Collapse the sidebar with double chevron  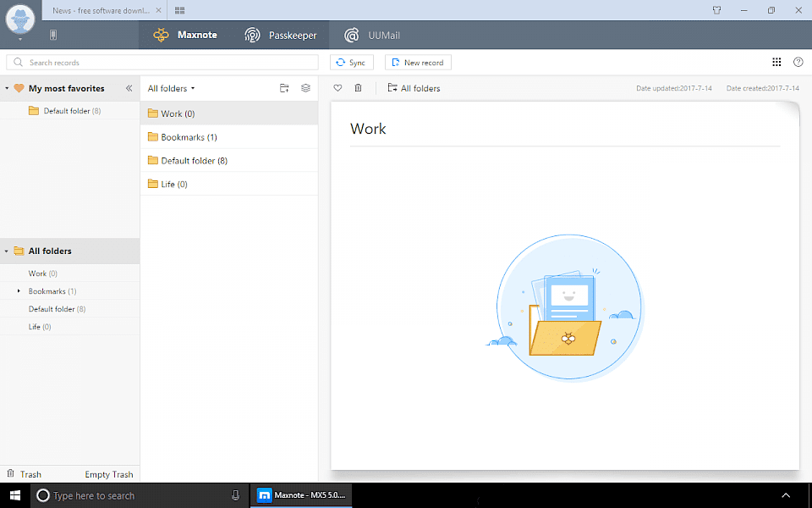click(x=129, y=88)
